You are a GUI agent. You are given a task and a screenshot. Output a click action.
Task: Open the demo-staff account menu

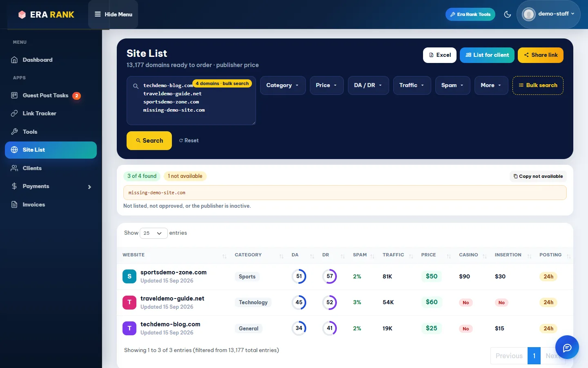click(x=548, y=14)
